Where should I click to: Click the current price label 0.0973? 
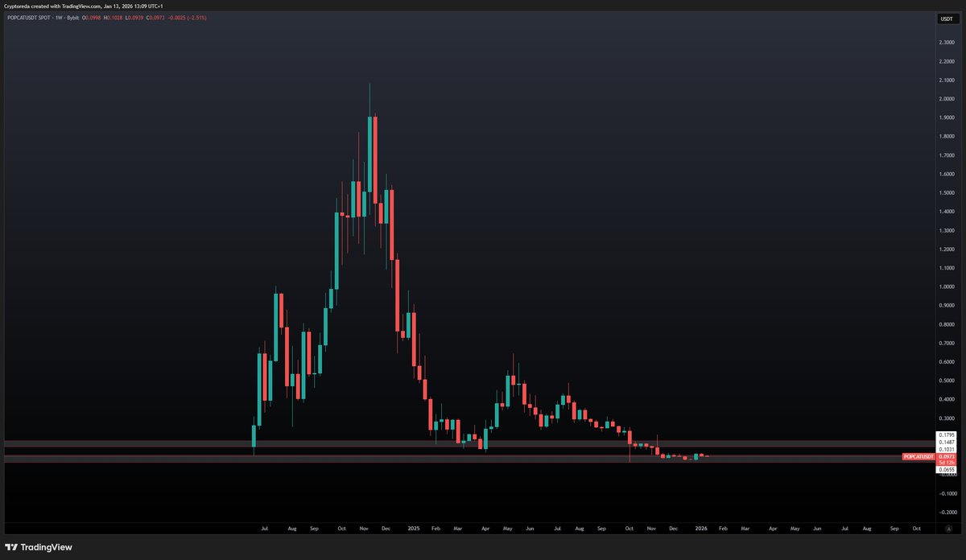[946, 456]
